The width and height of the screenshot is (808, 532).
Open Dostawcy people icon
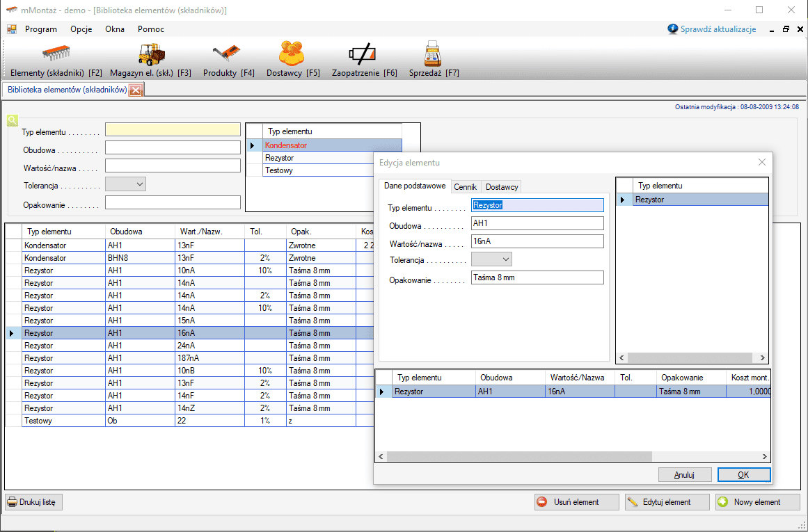292,54
